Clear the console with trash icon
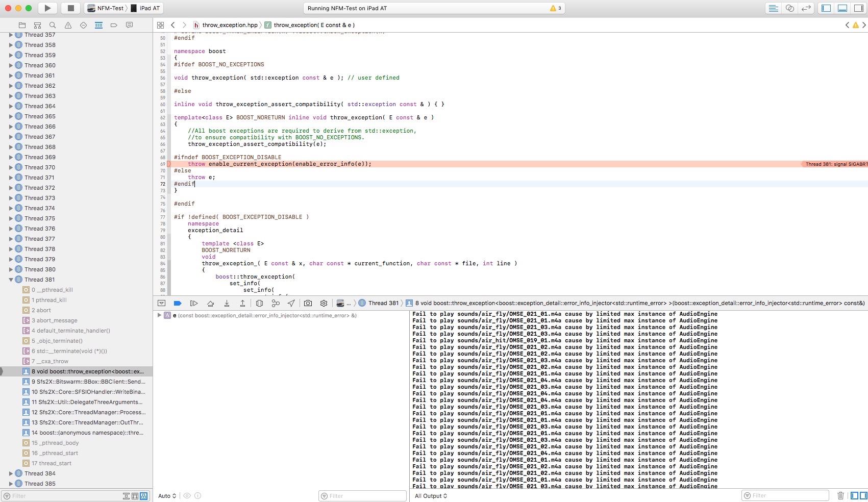The width and height of the screenshot is (868, 502). [x=840, y=495]
